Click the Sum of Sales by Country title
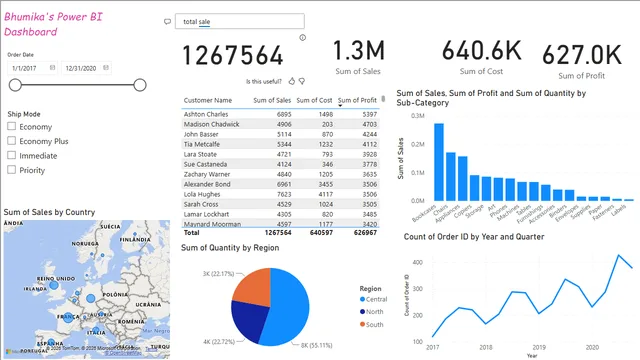Viewport: 640px width, 360px height. pyautogui.click(x=49, y=212)
